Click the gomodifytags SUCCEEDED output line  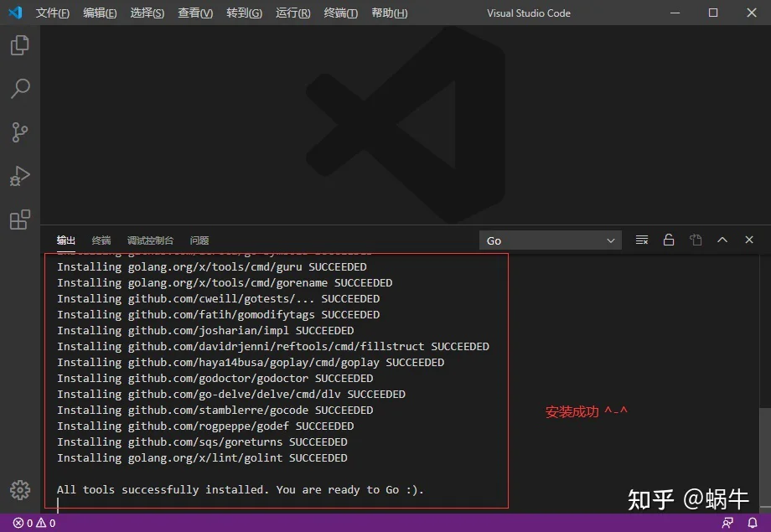click(x=219, y=315)
